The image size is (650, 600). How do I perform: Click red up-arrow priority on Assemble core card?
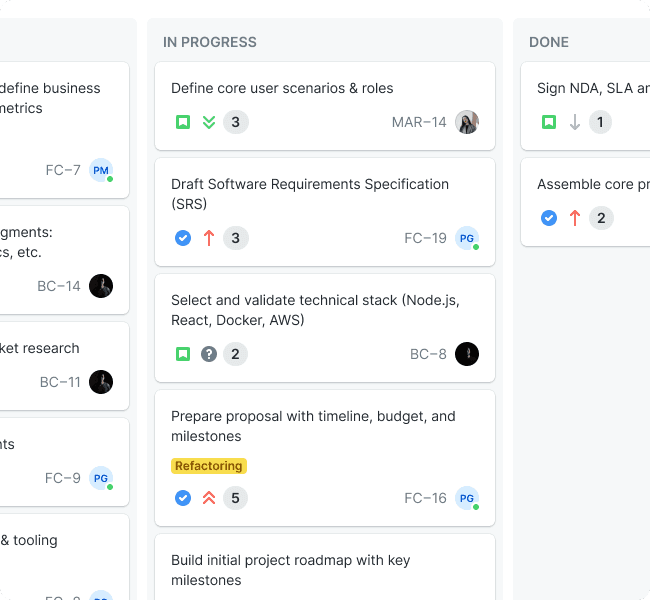point(575,218)
